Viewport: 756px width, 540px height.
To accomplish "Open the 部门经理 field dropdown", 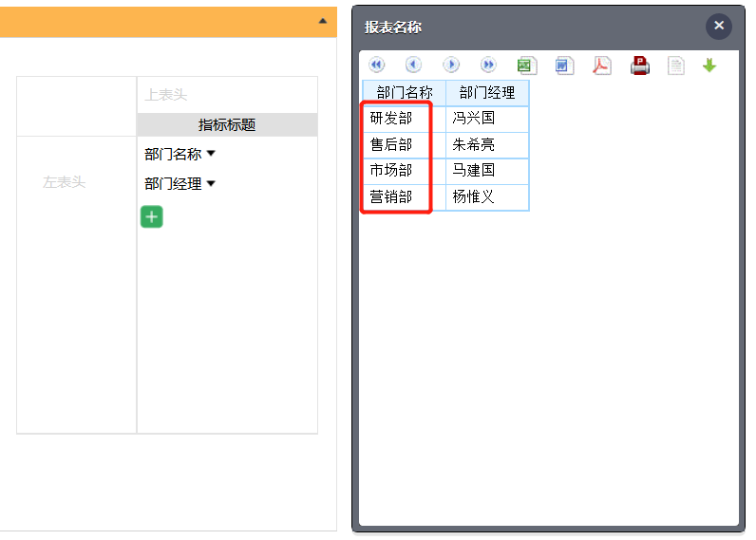I will [212, 183].
